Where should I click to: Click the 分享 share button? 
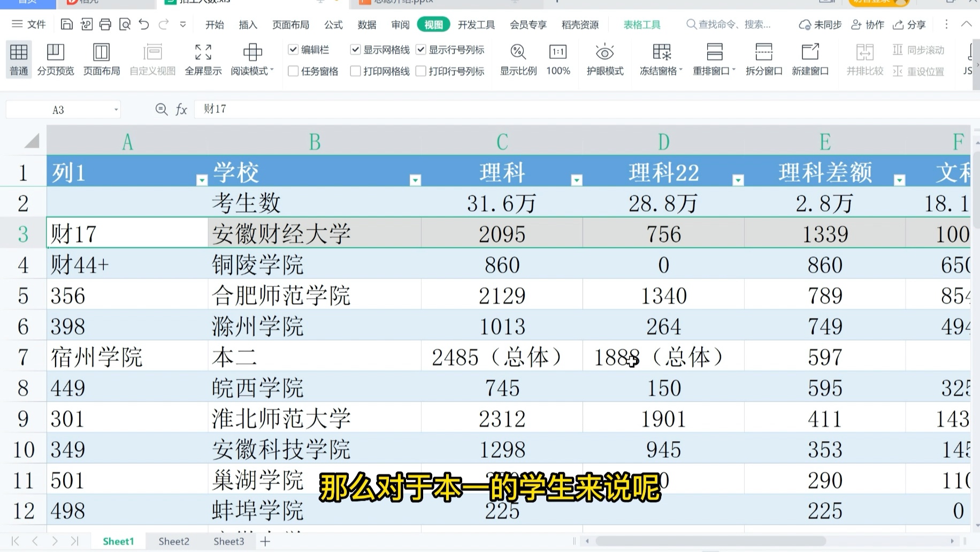pos(909,25)
